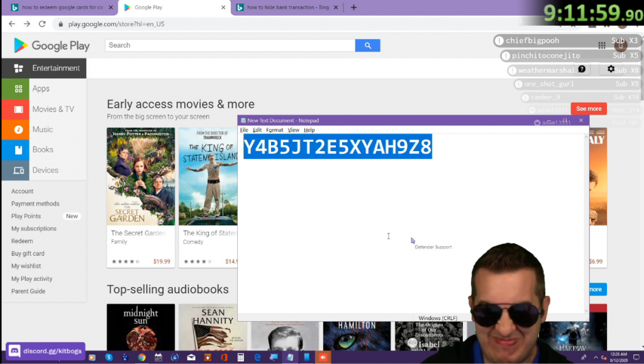This screenshot has width=644, height=364.
Task: Open the Notepad Help menu
Action: tap(309, 130)
